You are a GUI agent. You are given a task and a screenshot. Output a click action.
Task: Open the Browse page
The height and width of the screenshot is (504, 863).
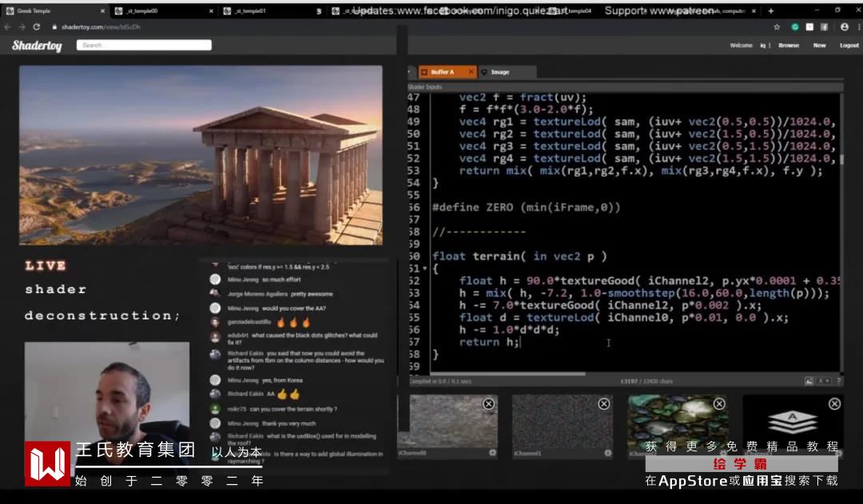(789, 46)
